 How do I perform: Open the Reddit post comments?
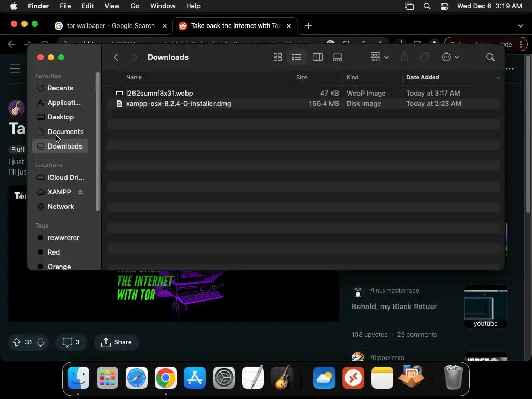click(x=71, y=342)
